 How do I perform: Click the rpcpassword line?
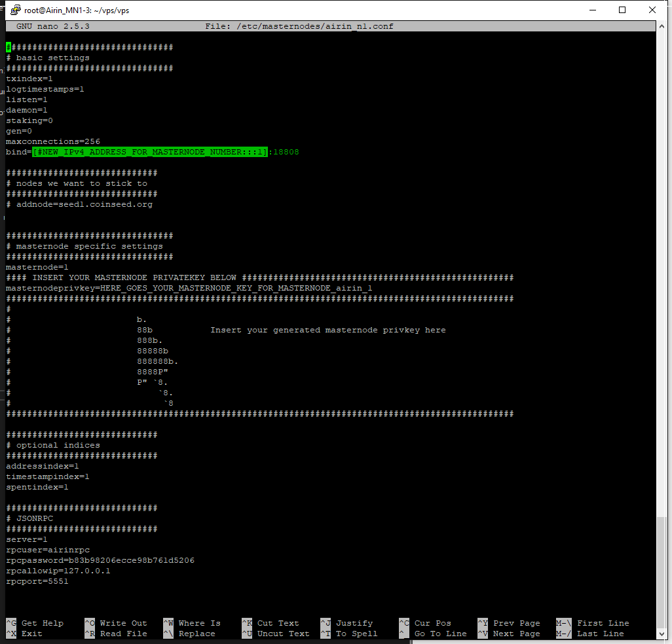pyautogui.click(x=100, y=560)
